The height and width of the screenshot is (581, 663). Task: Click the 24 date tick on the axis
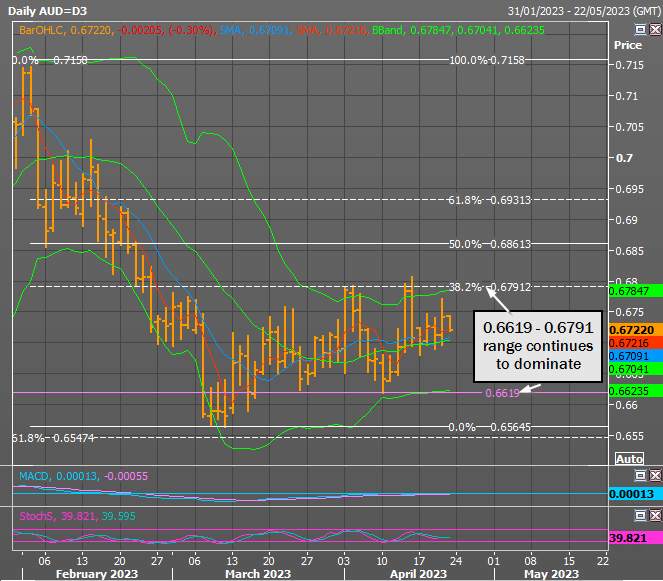456,561
